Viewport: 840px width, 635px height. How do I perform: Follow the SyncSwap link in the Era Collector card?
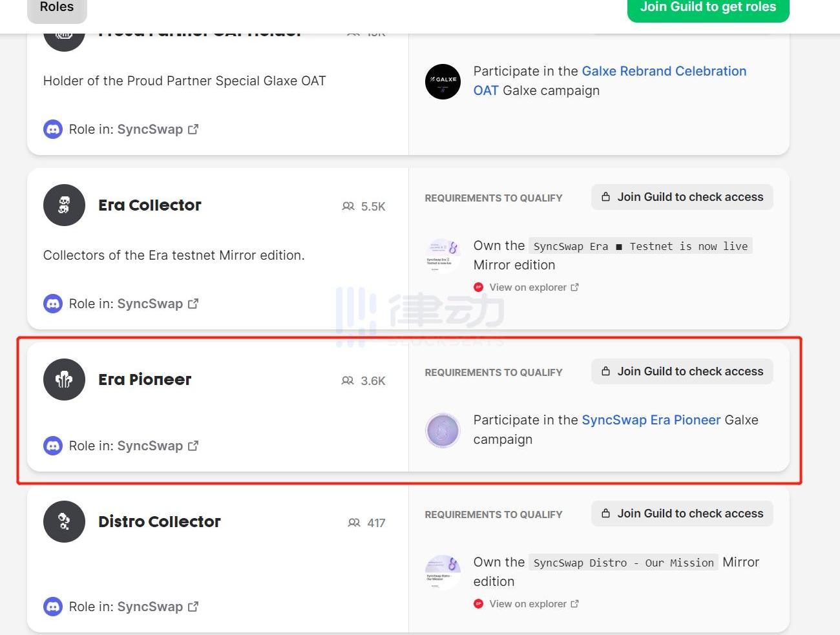coord(158,304)
